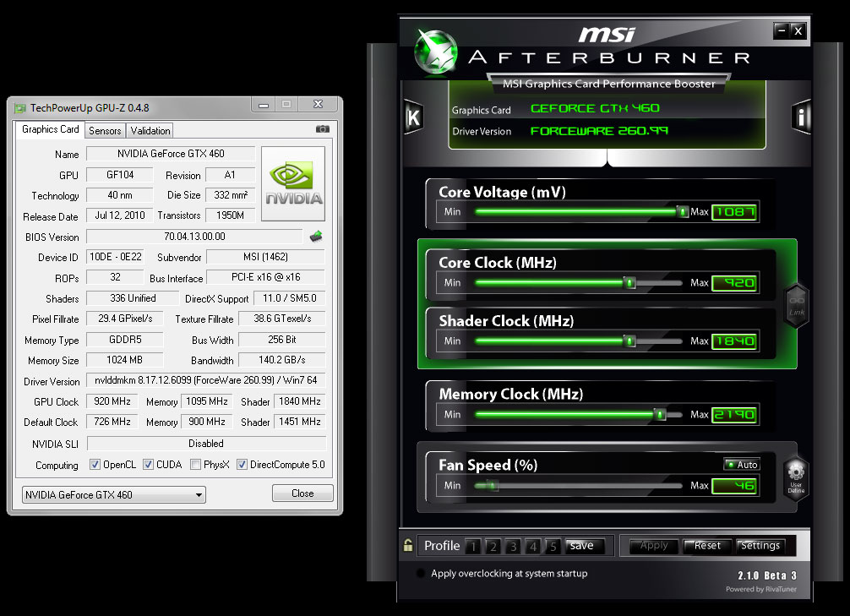Click the NVIDIA SLI field showing Disabled

pyautogui.click(x=206, y=444)
